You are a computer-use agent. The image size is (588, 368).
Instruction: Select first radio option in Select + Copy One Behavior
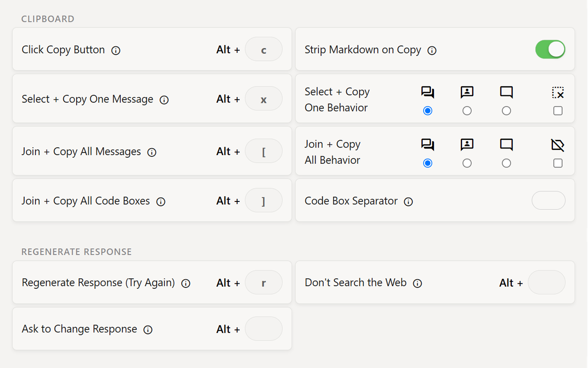428,111
